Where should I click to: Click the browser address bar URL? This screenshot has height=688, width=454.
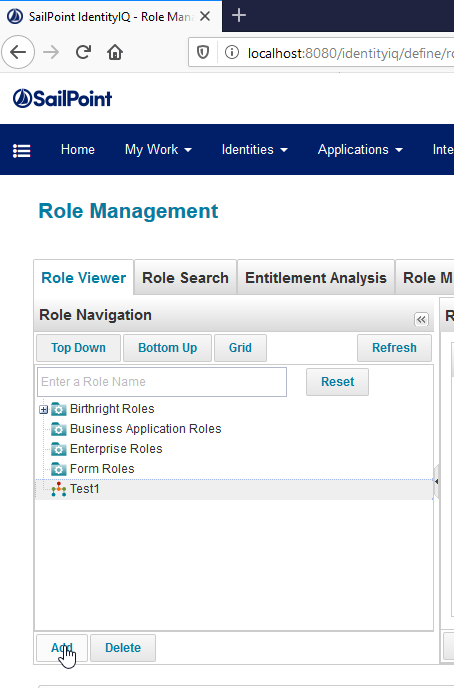click(350, 53)
